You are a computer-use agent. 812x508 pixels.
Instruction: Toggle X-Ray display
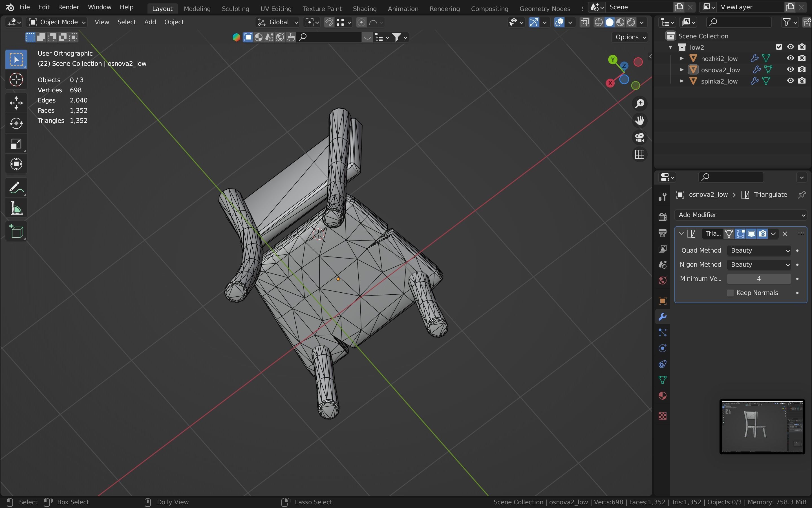(x=585, y=23)
